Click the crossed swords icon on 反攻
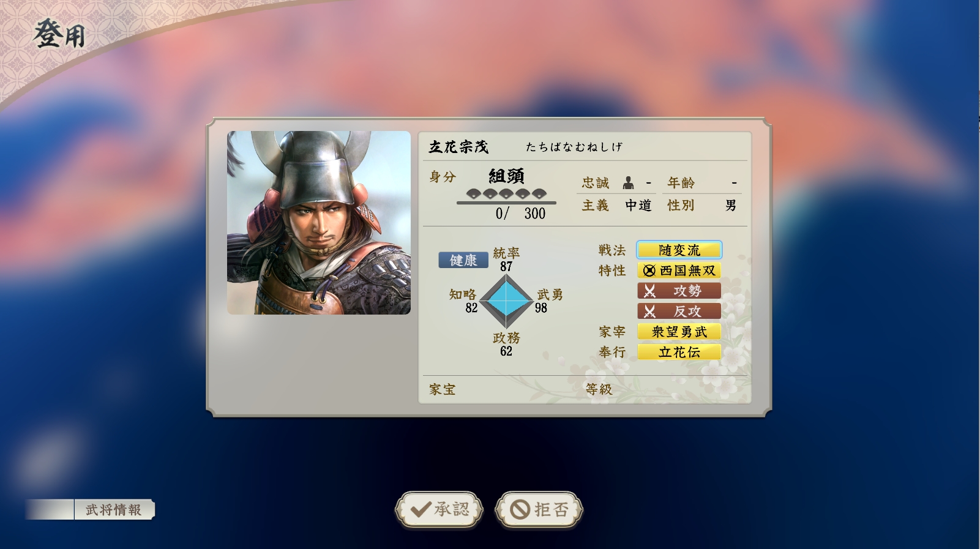This screenshot has height=549, width=980. [x=649, y=312]
